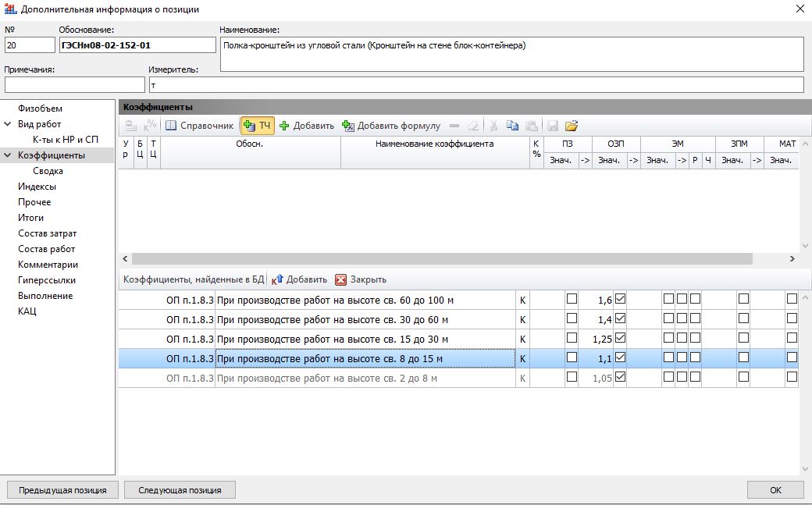Click the first greyed toolbar icon before К%
Image resolution: width=812 pixels, height=505 pixels.
[130, 126]
